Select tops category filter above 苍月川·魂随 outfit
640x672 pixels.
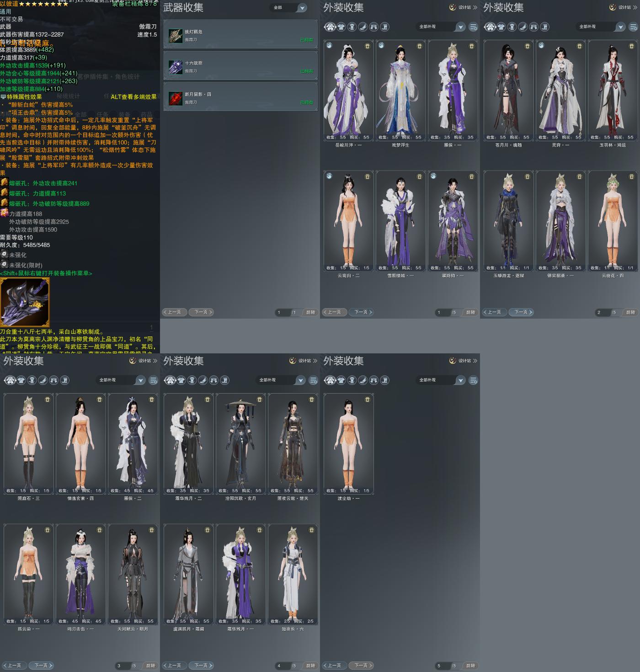(x=501, y=27)
